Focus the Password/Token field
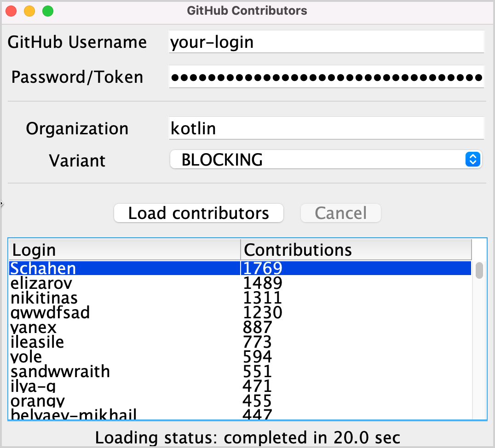 (x=327, y=77)
